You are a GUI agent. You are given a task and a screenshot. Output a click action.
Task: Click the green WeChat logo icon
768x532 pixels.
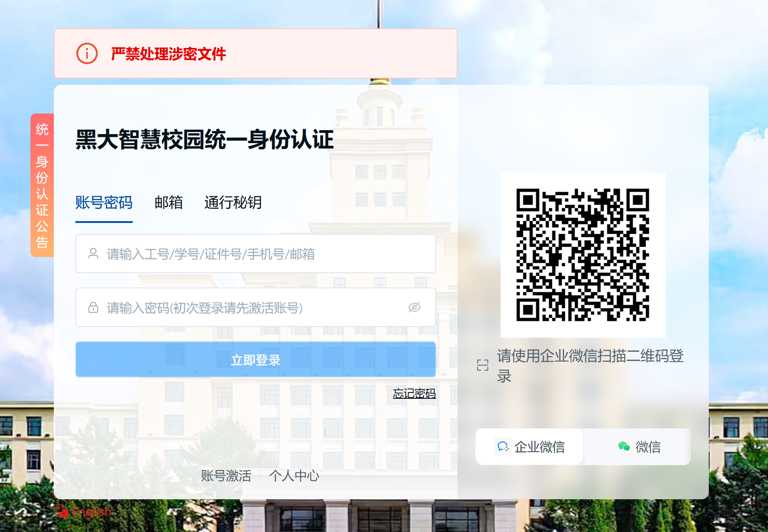click(x=624, y=446)
